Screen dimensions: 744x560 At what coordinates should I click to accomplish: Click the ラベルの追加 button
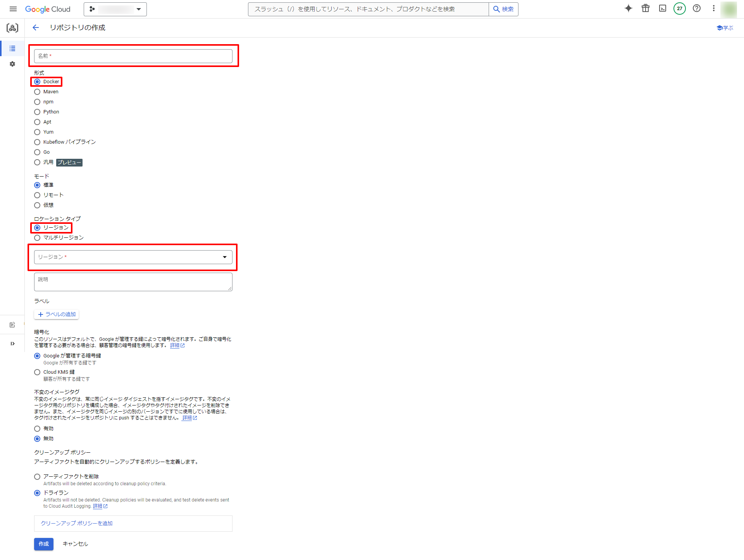coord(57,314)
